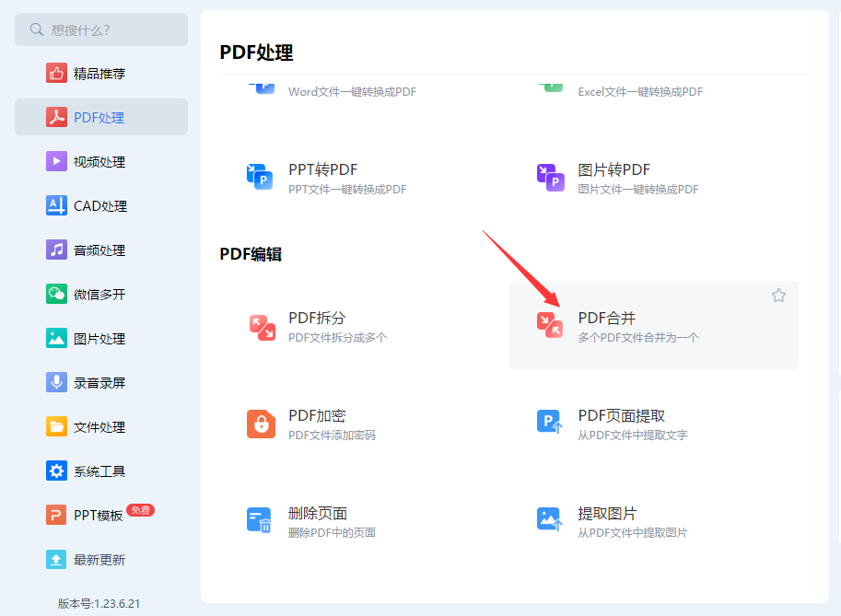Click the 最新更新 upload arrow icon
This screenshot has height=616, width=841.
click(56, 559)
